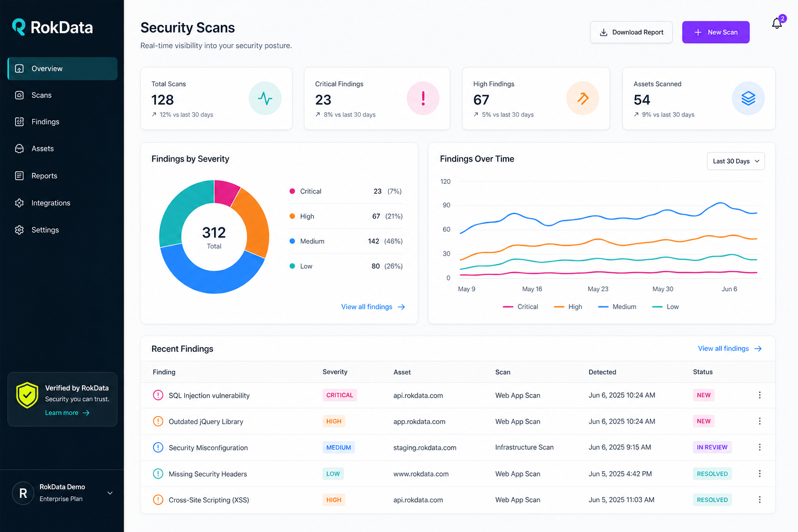Sort by the Status column header
The height and width of the screenshot is (532, 798).
703,372
